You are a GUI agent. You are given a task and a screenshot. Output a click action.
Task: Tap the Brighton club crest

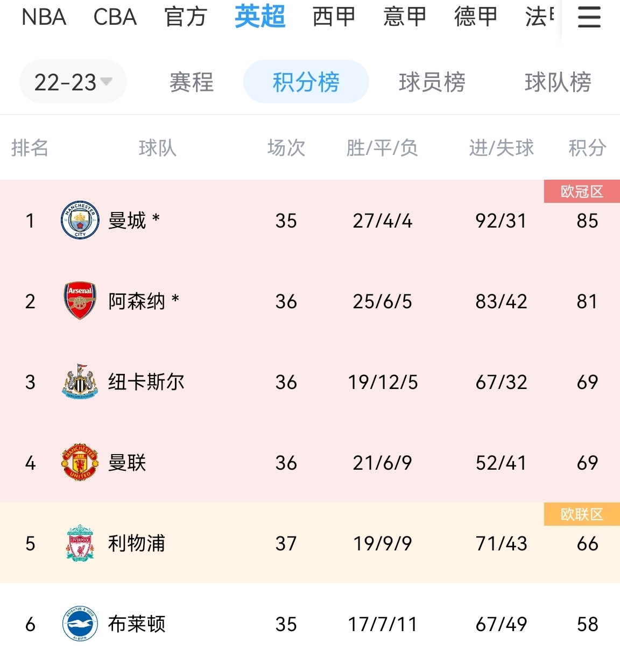pos(80,624)
